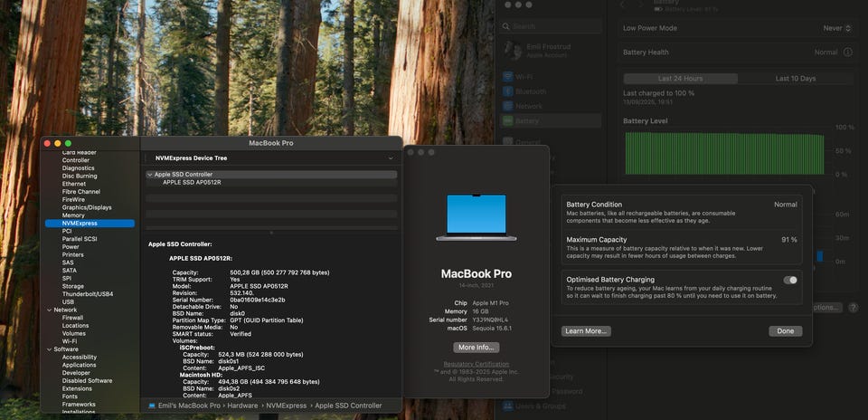Viewport: 868px width, 420px height.
Task: Switch to the Last 24 Hours tab
Action: tap(681, 79)
